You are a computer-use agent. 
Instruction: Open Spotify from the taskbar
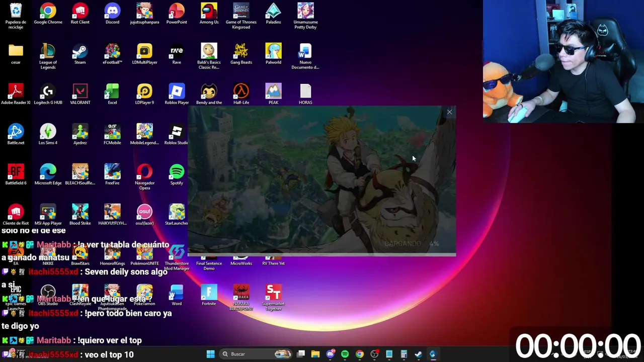pyautogui.click(x=345, y=354)
